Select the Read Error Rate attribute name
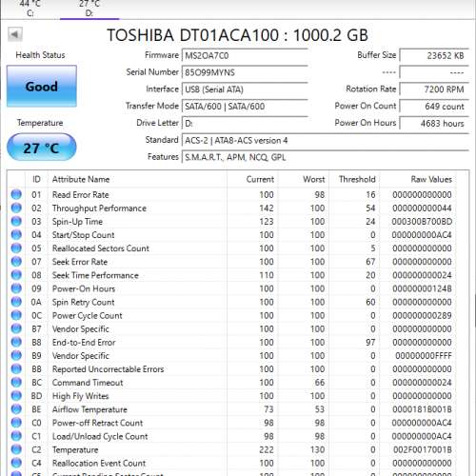Viewport: 476px width, 476px height. [x=81, y=195]
